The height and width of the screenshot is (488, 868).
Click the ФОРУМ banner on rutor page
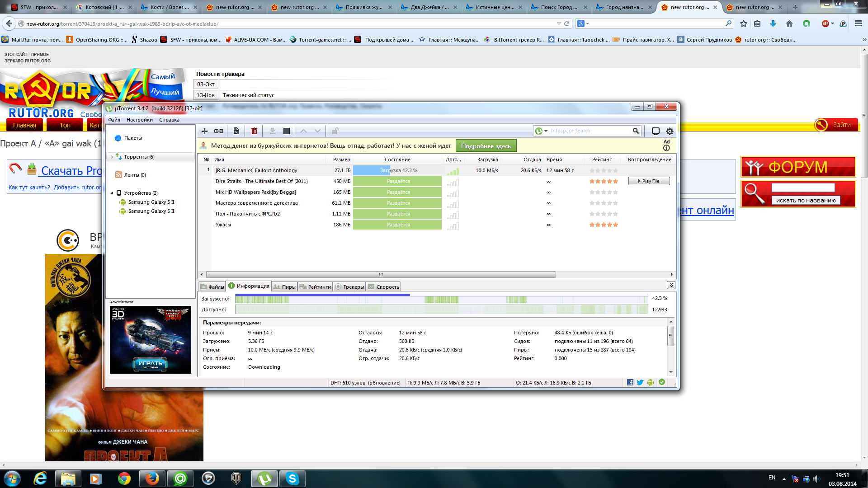click(798, 167)
